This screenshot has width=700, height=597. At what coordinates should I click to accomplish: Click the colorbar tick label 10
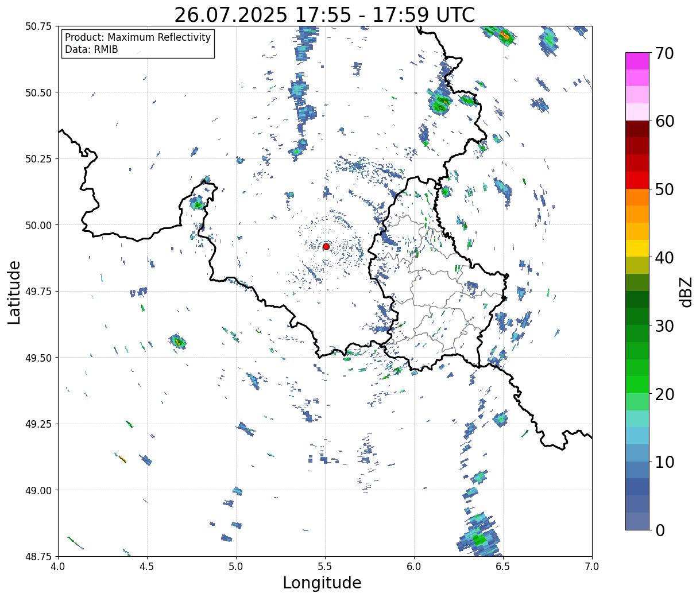(x=664, y=462)
